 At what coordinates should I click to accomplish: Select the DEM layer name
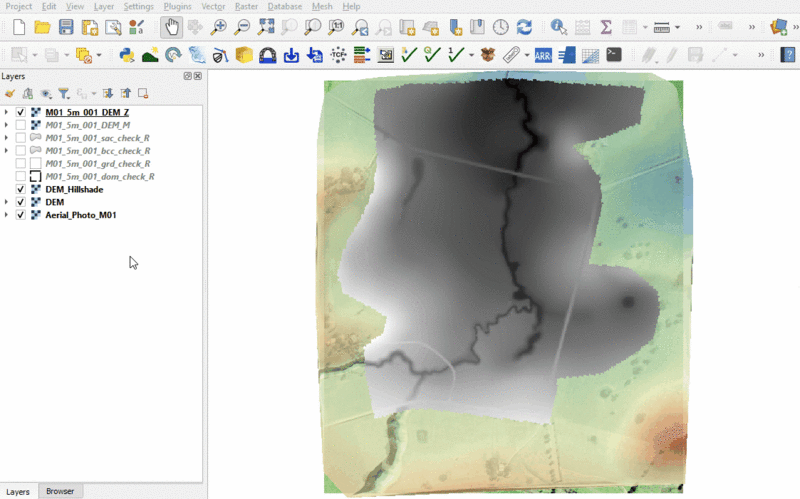coord(54,202)
